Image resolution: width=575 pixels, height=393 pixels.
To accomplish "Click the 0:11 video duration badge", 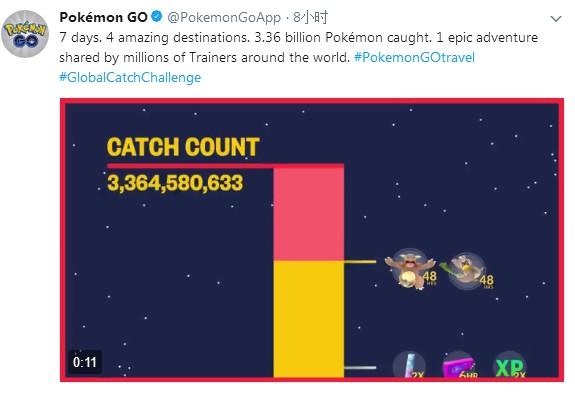I will 85,362.
